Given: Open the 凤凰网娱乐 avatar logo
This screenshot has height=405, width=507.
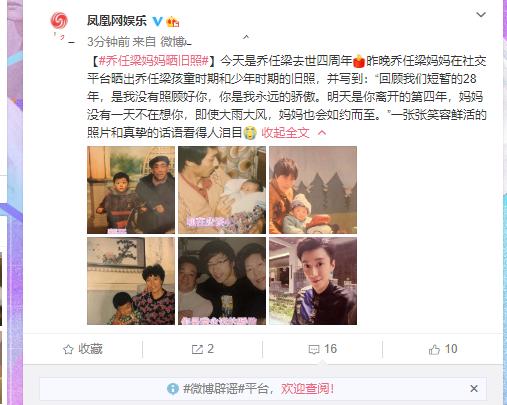Looking at the screenshot, I should (x=59, y=20).
